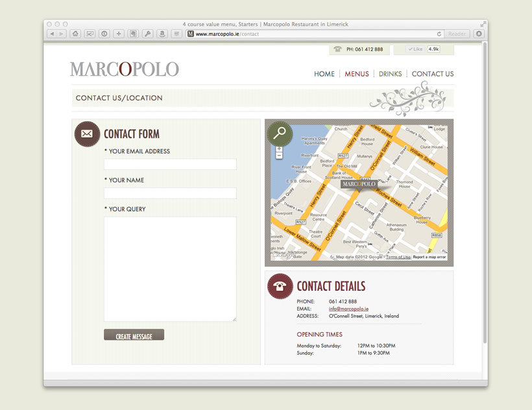Click the 1Password-style info circle toolbar icon

(104, 34)
